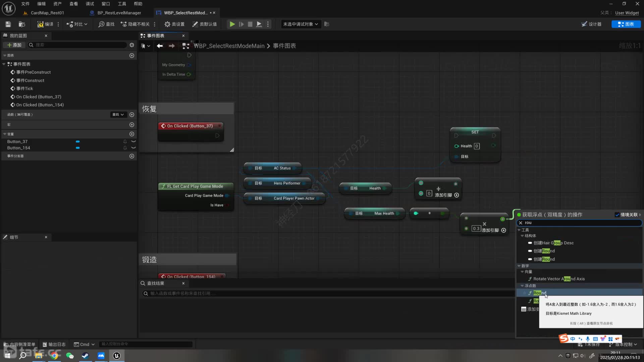Image resolution: width=644 pixels, height=362 pixels.
Task: Select the Round float function entry
Action: [539, 293]
